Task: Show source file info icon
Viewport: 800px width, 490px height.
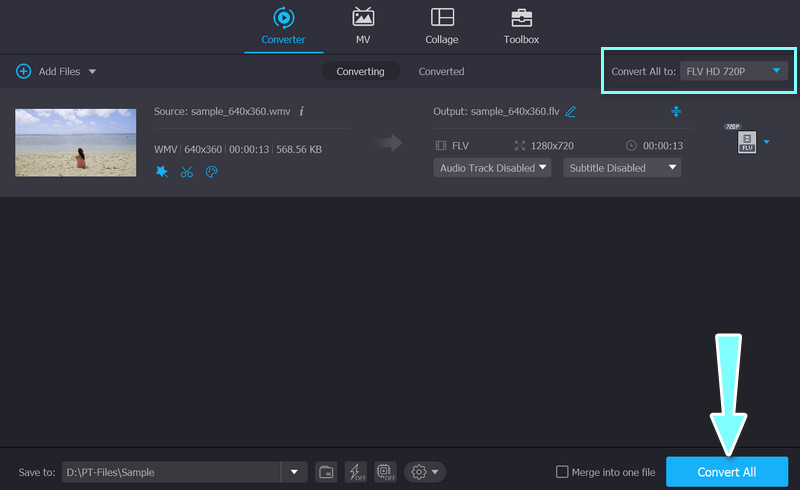Action: pos(302,111)
